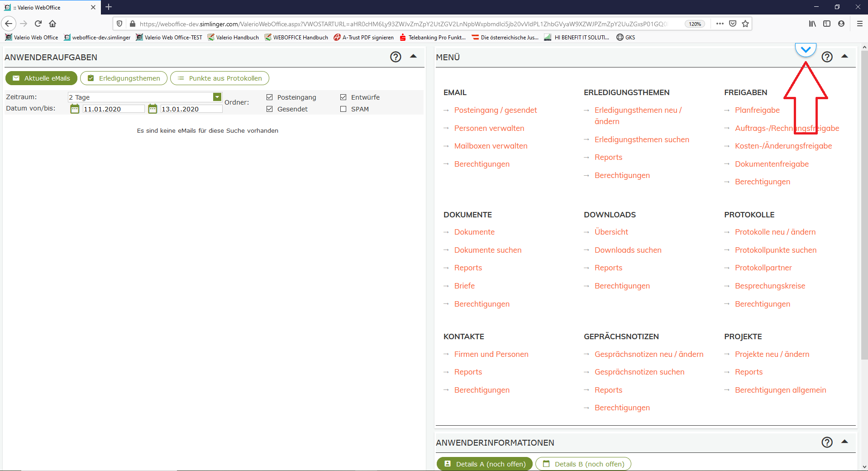Enable the SPAM folder checkbox
Viewport: 868px width, 471px height.
(x=343, y=109)
